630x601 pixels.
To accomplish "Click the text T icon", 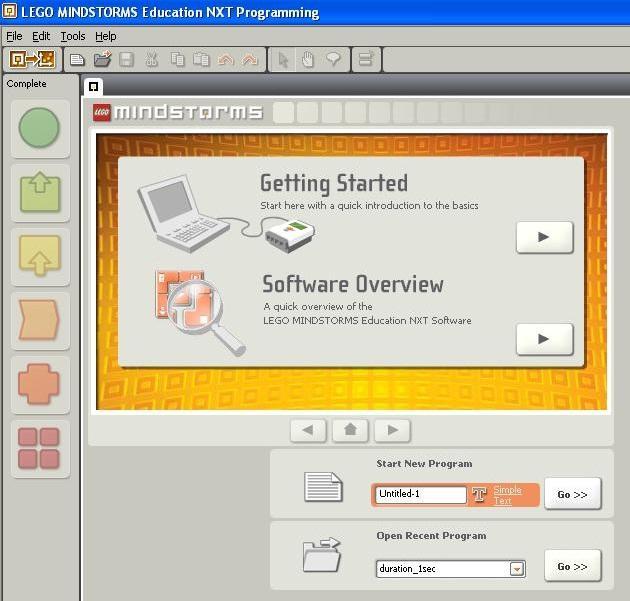I will coord(479,495).
